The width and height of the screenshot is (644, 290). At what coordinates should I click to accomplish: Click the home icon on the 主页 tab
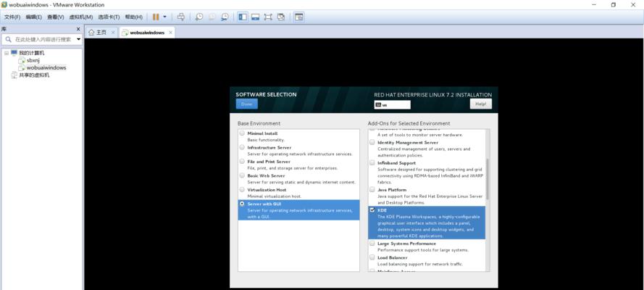91,33
